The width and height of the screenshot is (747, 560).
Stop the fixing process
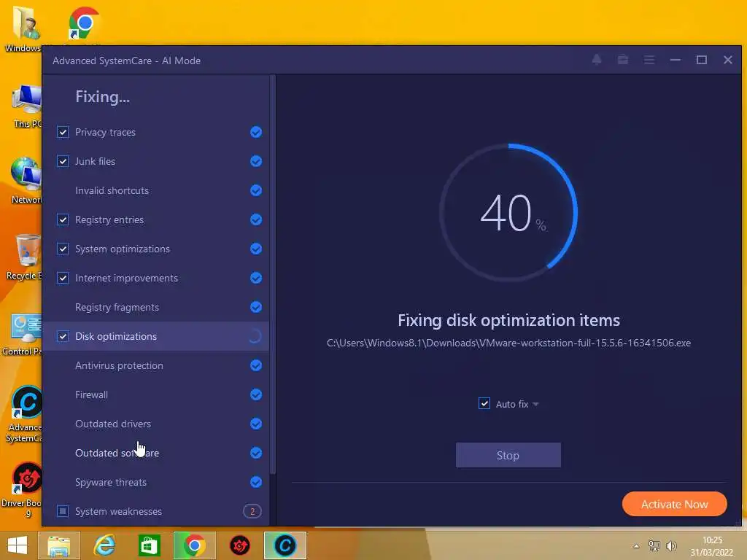coord(508,455)
